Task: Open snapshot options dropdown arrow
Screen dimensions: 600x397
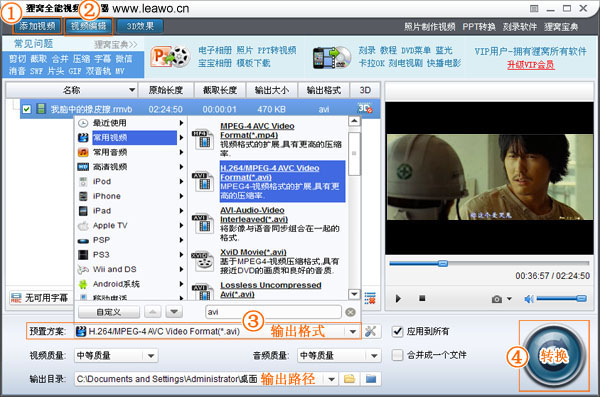Action: 509,299
